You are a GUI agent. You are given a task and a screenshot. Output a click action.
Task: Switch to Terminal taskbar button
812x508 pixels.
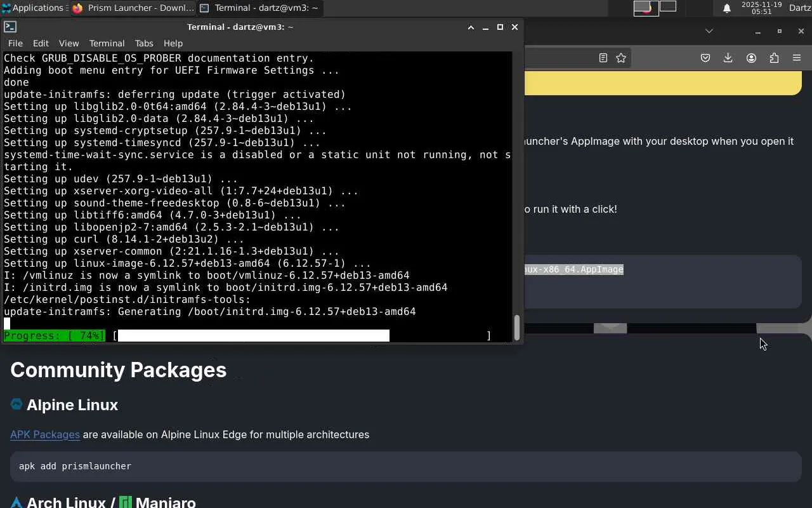pos(260,8)
